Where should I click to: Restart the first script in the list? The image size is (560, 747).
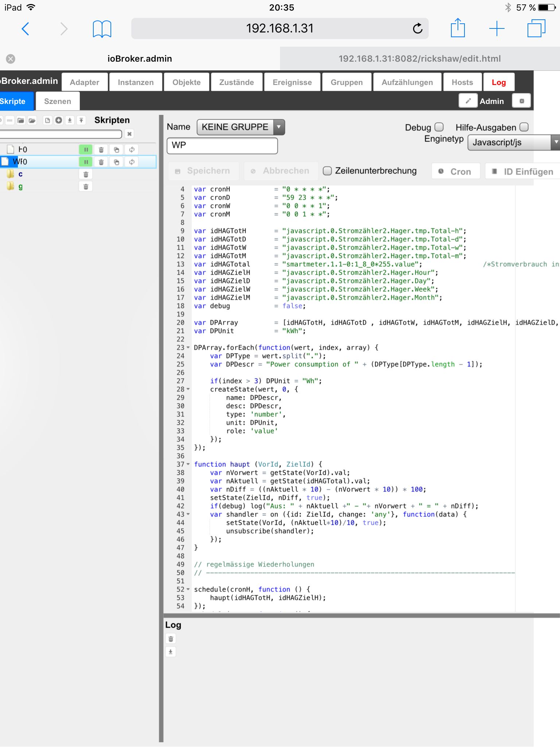point(132,150)
